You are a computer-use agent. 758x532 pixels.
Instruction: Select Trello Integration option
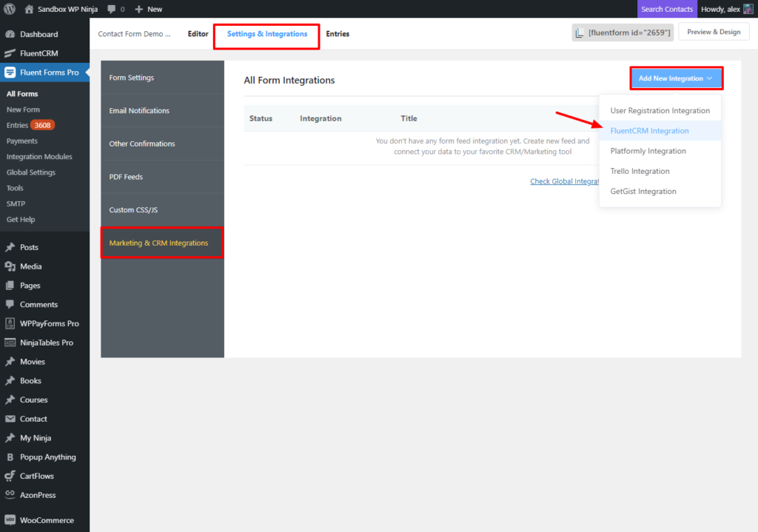click(660, 172)
